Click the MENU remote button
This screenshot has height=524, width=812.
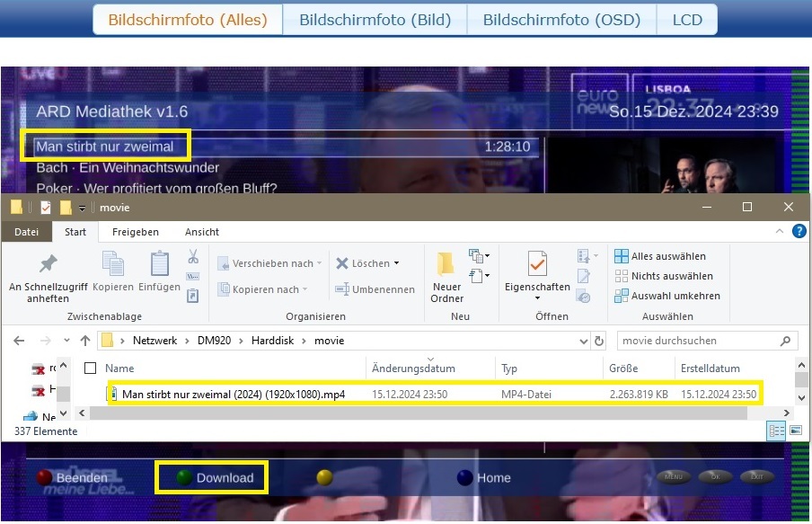(x=673, y=477)
